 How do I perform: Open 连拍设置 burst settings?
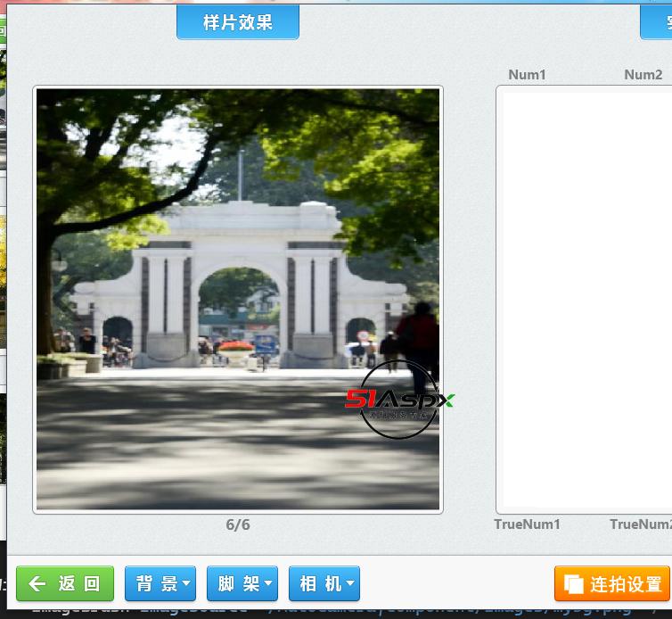612,583
